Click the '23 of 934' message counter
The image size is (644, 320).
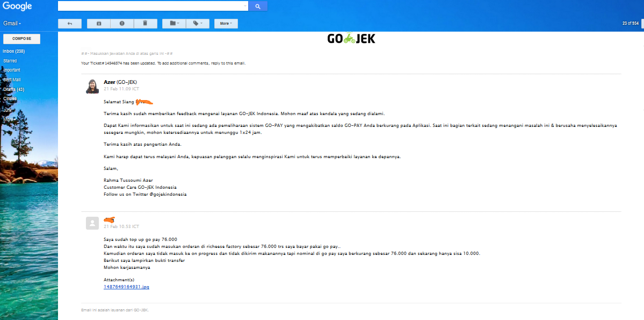(x=631, y=24)
